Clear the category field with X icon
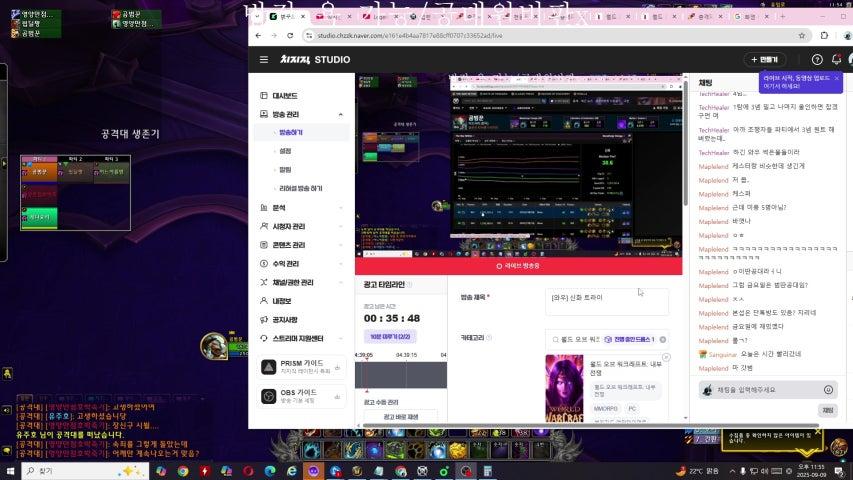 point(663,340)
